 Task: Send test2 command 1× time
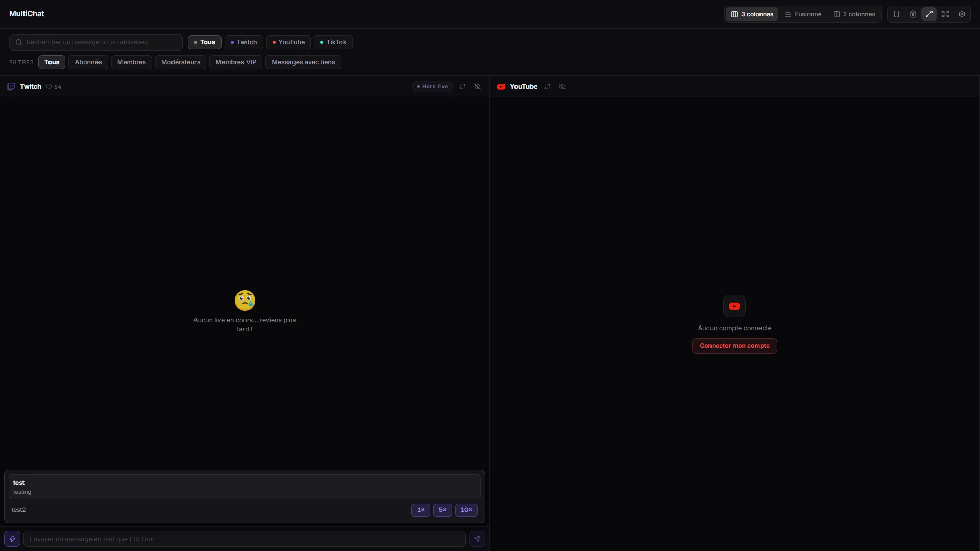click(x=421, y=510)
